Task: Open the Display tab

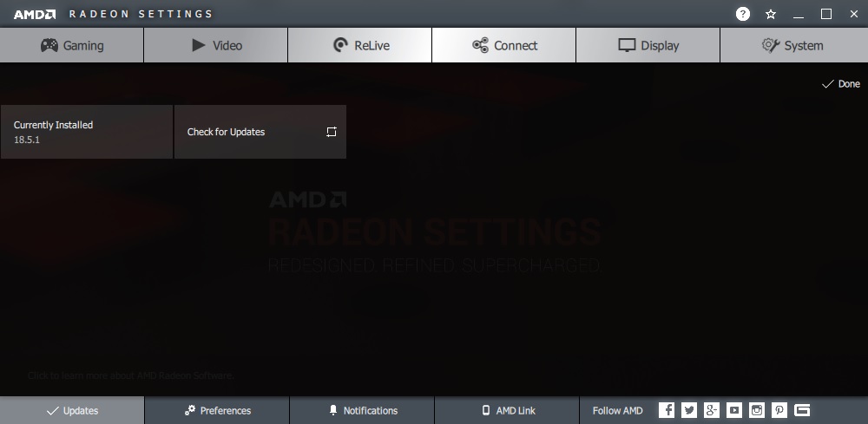Action: click(648, 45)
